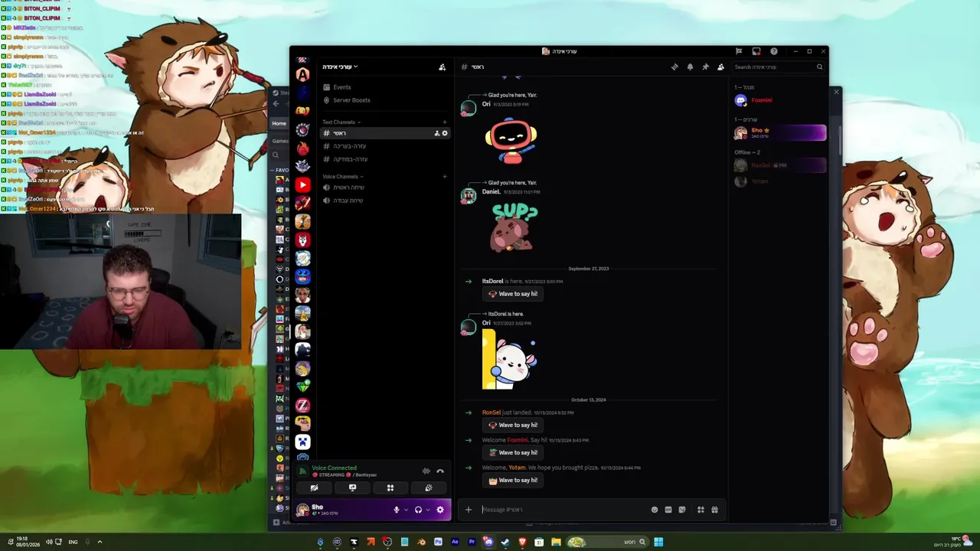This screenshot has width=980, height=551.
Task: Expand microphone input options arrow
Action: [x=406, y=510]
